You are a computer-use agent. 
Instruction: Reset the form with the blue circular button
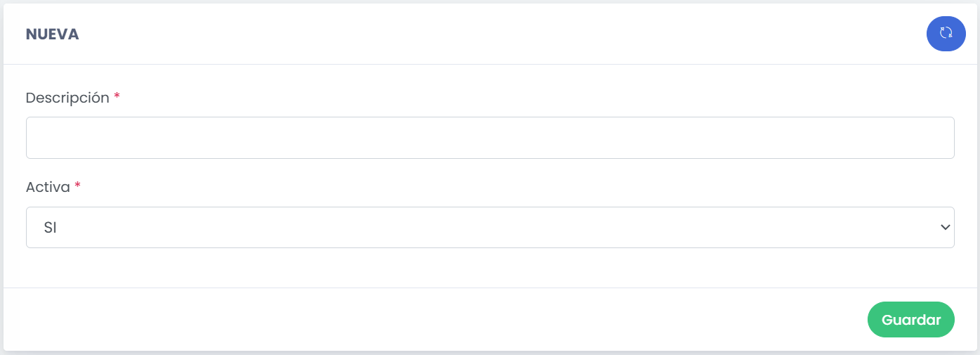pos(946,33)
